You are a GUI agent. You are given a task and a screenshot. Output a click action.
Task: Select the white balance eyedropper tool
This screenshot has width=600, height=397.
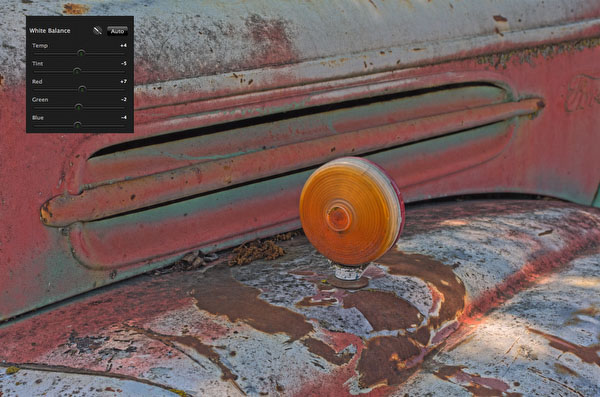click(97, 31)
